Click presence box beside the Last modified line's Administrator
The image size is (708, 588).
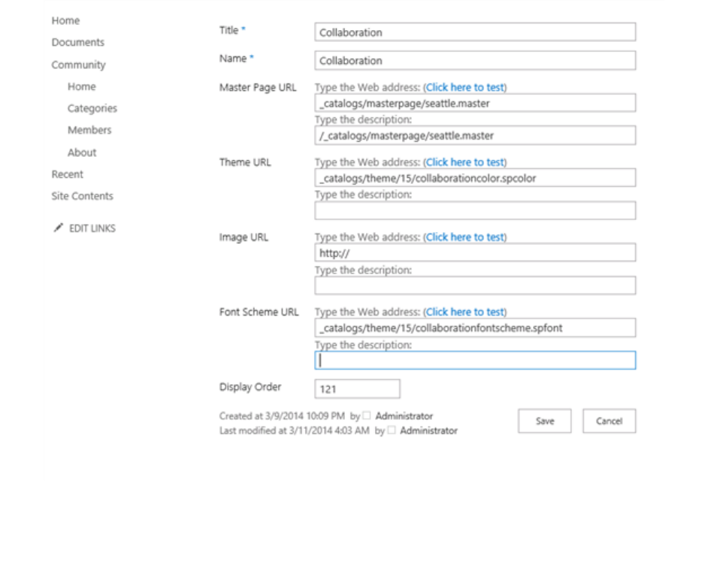[x=392, y=430]
